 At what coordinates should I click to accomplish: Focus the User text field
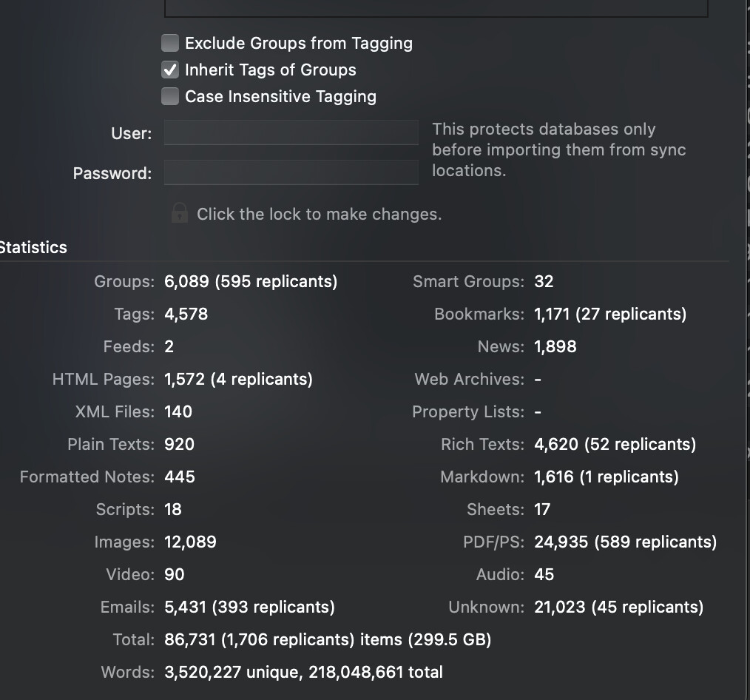(291, 132)
